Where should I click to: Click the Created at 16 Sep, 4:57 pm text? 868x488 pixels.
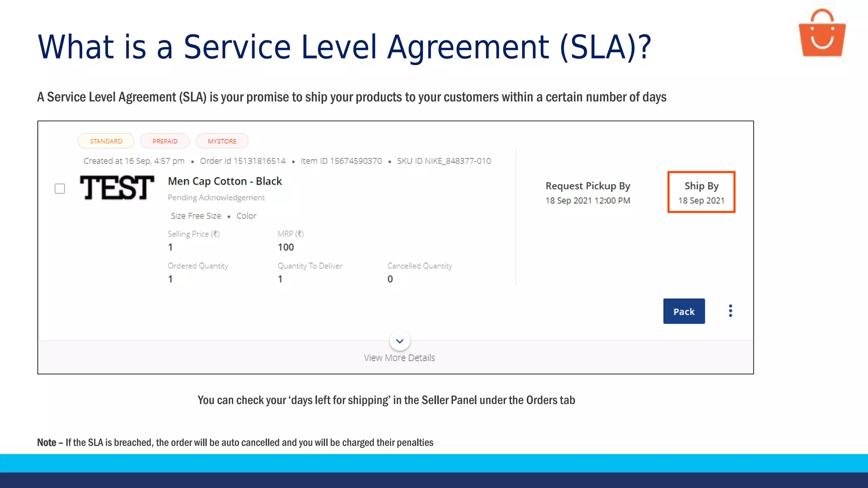[x=134, y=161]
